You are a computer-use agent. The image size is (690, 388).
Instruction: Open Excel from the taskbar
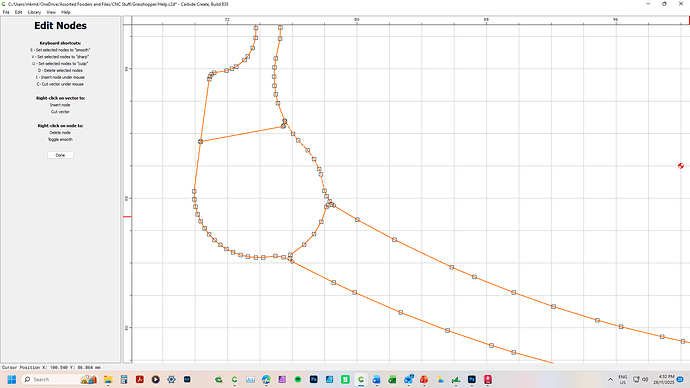(x=393, y=379)
